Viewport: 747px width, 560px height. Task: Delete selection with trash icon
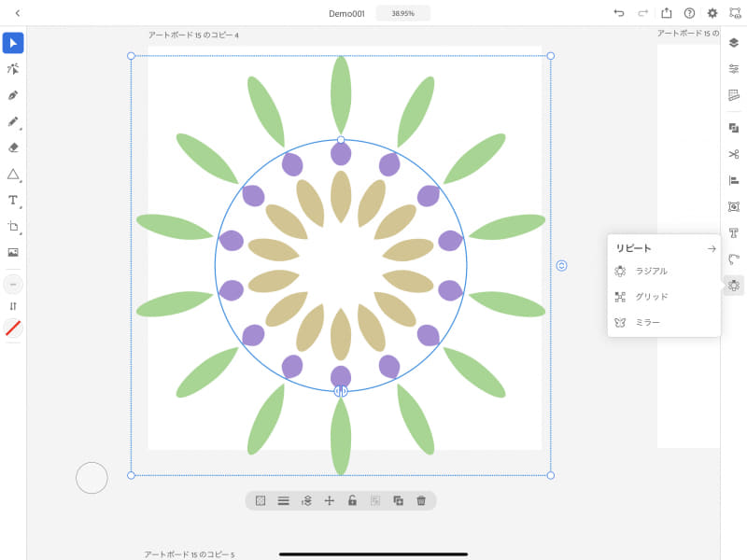(421, 500)
